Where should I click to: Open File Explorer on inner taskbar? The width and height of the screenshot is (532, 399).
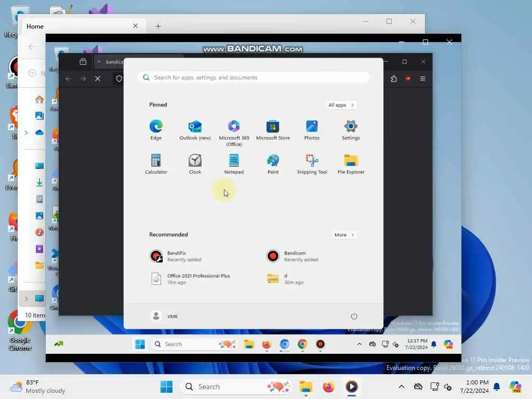click(x=249, y=344)
